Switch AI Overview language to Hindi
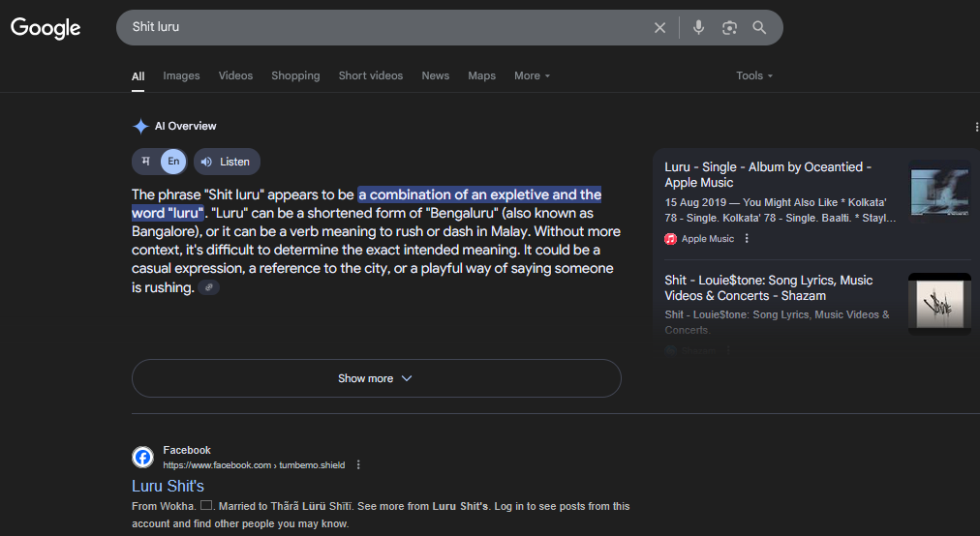 pos(145,162)
